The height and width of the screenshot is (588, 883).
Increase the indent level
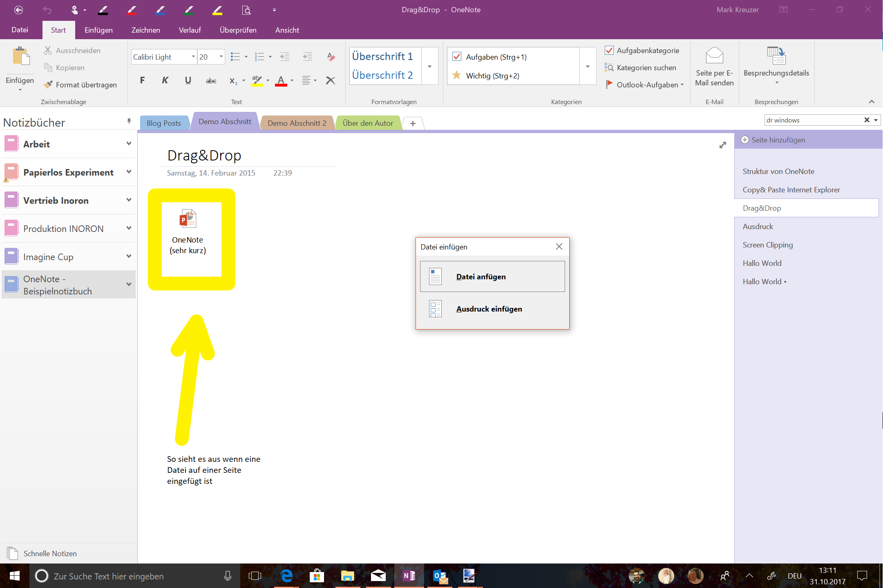[x=307, y=57]
